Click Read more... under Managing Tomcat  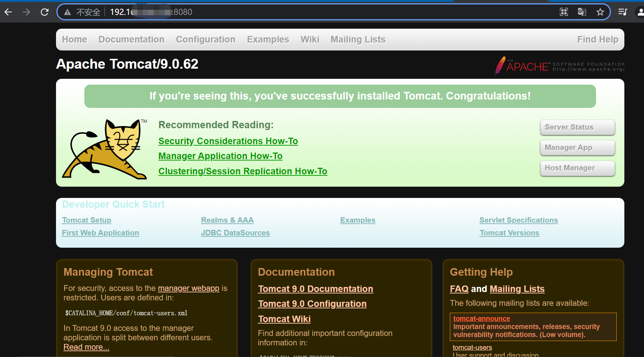click(87, 347)
